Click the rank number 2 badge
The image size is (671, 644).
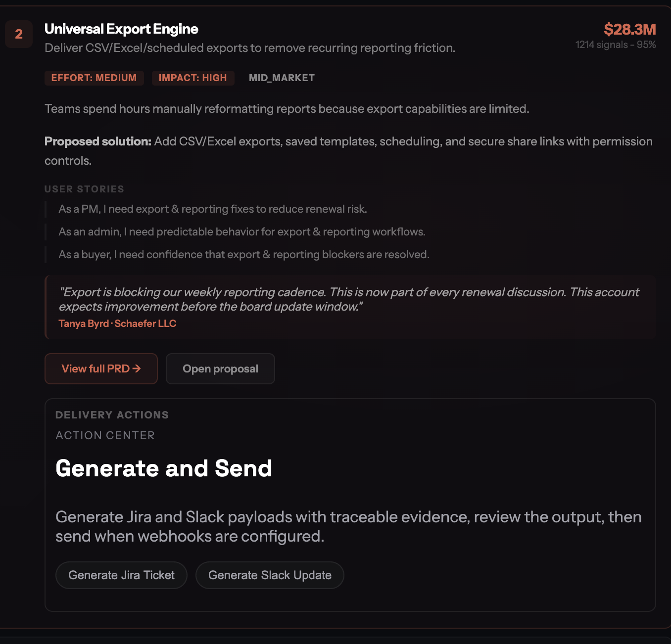point(19,34)
